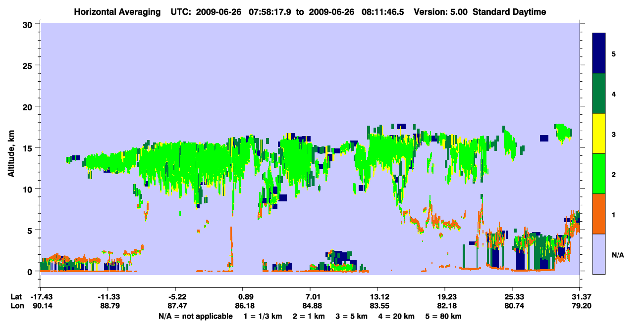Click the '3 = 5 km' legend text
This screenshot has width=644, height=330.
pyautogui.click(x=352, y=316)
